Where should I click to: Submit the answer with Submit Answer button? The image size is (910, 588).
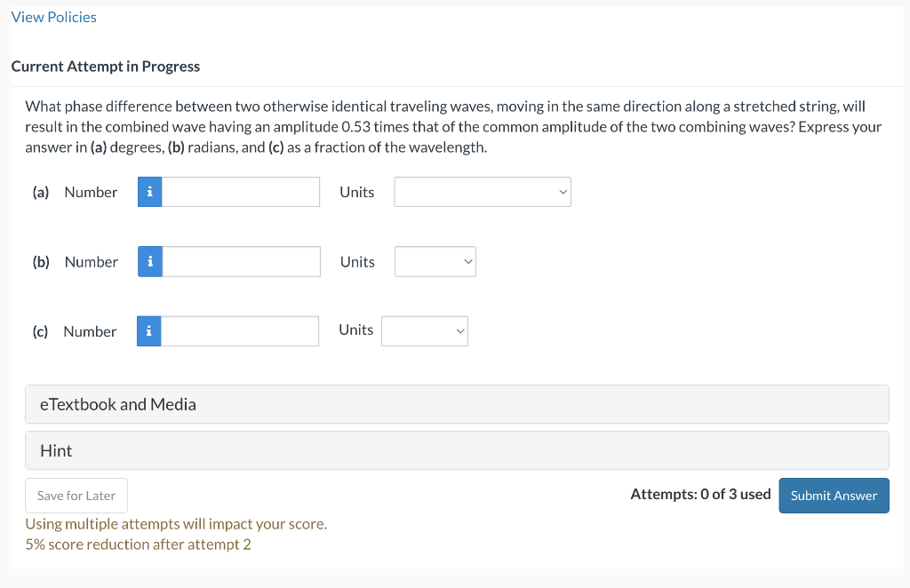[834, 496]
